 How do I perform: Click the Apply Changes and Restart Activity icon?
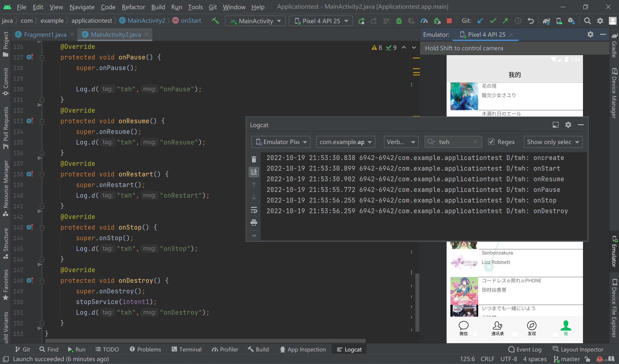[374, 21]
